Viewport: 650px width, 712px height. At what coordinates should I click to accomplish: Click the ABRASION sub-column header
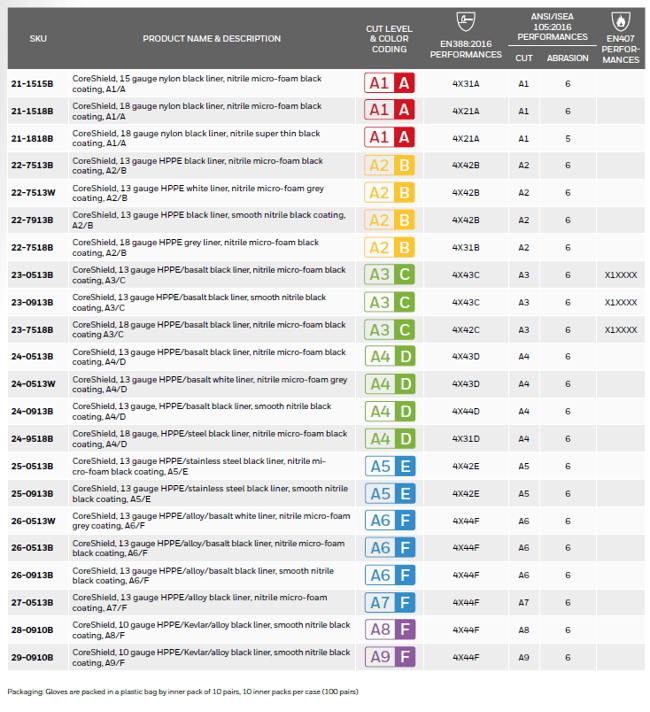(567, 58)
